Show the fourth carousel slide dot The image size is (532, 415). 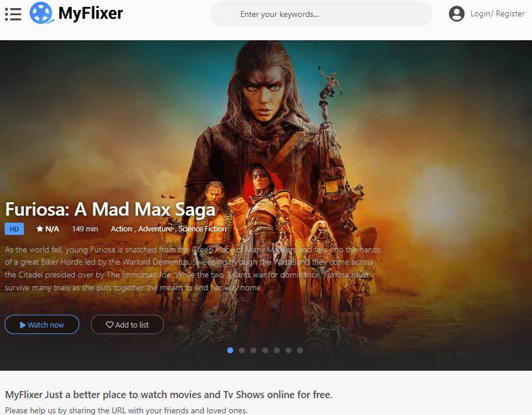[265, 350]
